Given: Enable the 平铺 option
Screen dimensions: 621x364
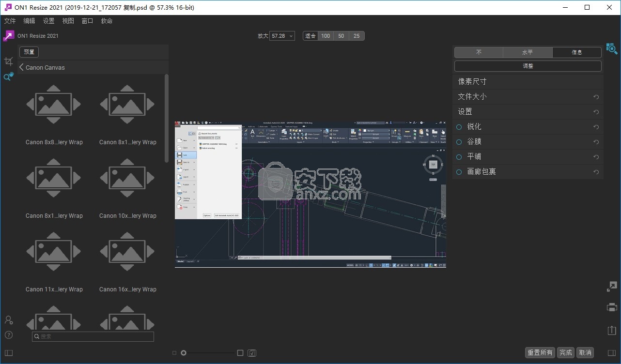Looking at the screenshot, I should [459, 157].
